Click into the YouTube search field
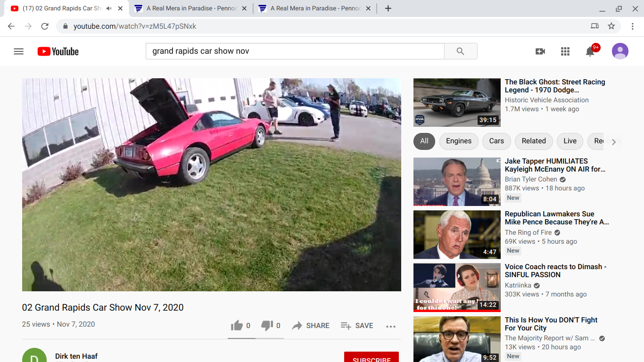The height and width of the screenshot is (362, 644). click(x=295, y=51)
